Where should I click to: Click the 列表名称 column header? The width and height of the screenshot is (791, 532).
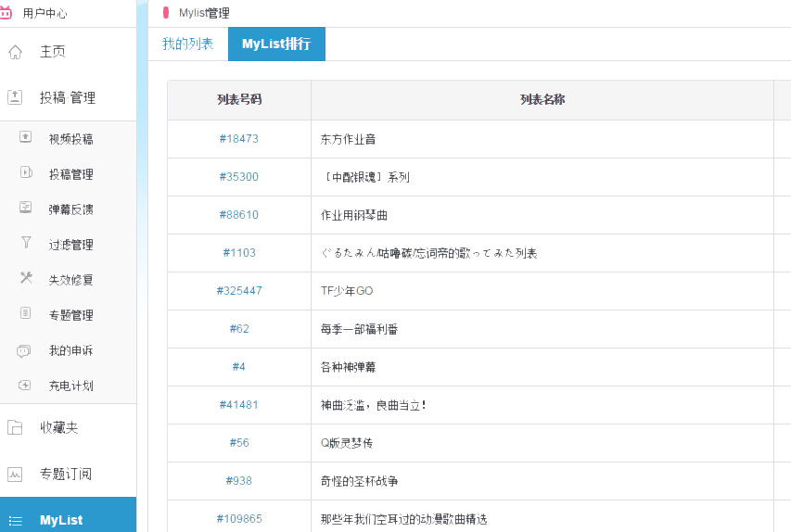[x=542, y=100]
